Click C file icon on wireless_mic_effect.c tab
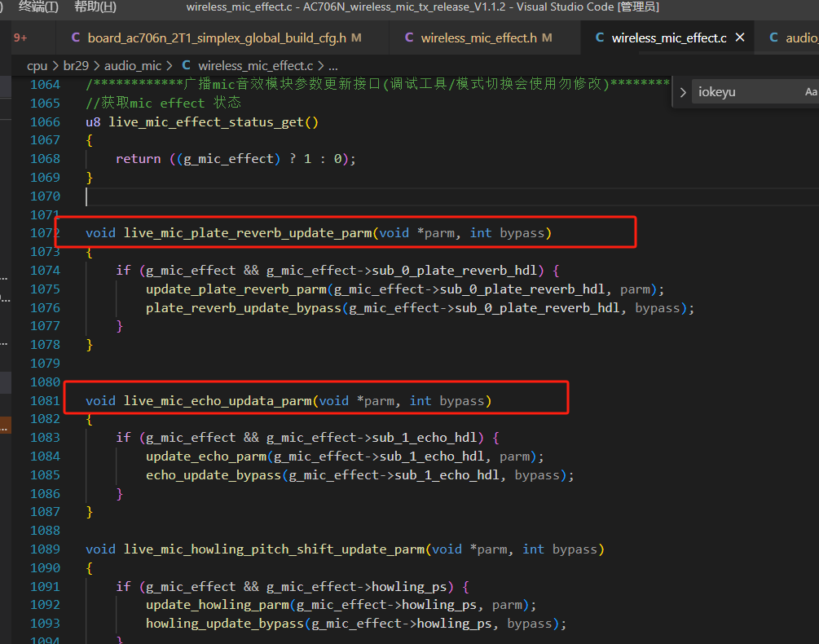Image resolution: width=819 pixels, height=644 pixels. tap(600, 37)
